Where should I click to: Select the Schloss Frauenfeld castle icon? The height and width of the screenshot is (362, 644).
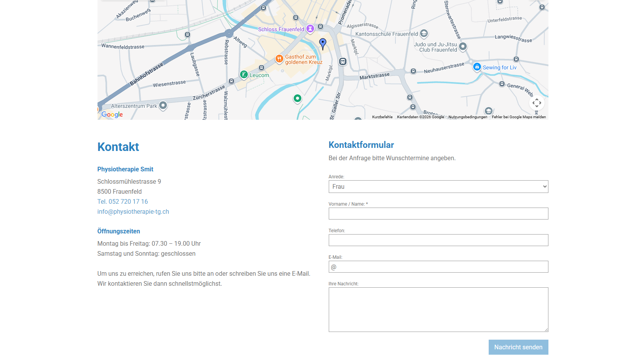pyautogui.click(x=310, y=29)
